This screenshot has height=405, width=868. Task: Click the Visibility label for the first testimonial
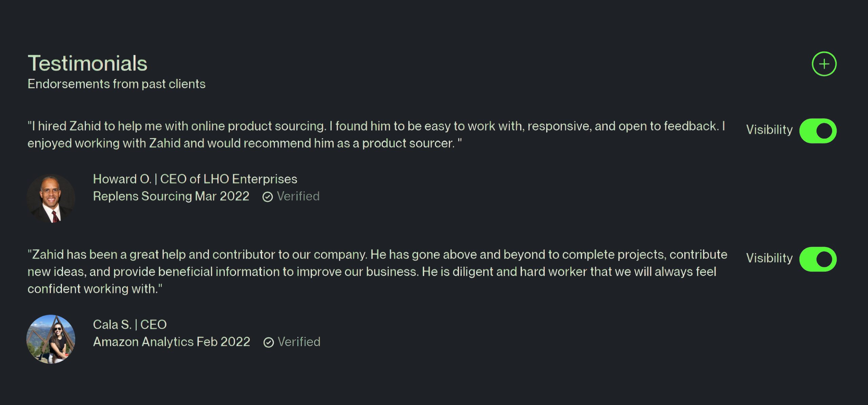click(769, 130)
